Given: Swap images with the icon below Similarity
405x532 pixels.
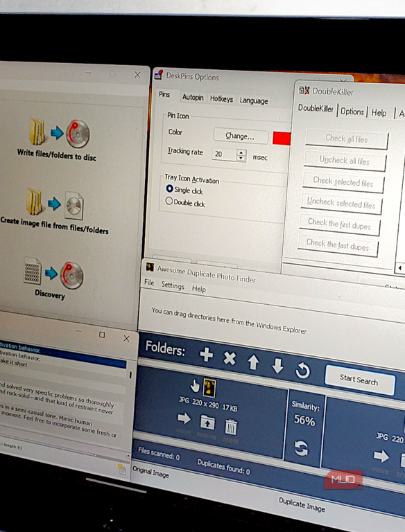Looking at the screenshot, I should tap(301, 448).
